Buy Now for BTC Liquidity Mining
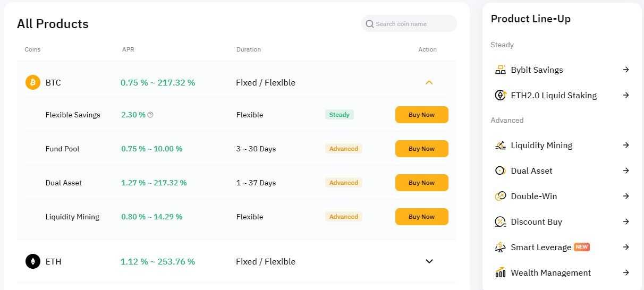 [x=421, y=217]
